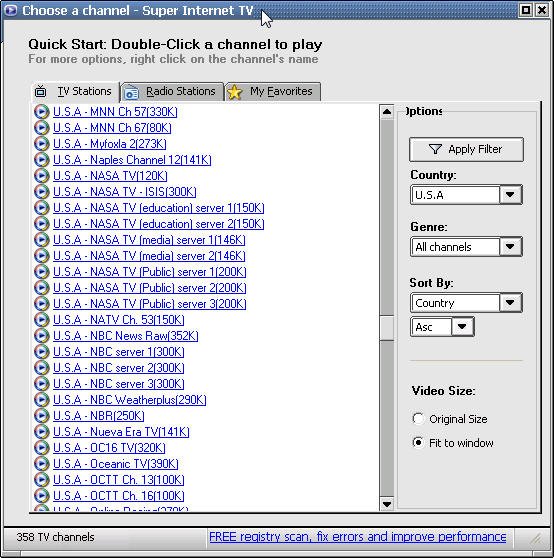The height and width of the screenshot is (558, 554).
Task: Click play icon beside NASA TV(120K)
Action: 41,176
